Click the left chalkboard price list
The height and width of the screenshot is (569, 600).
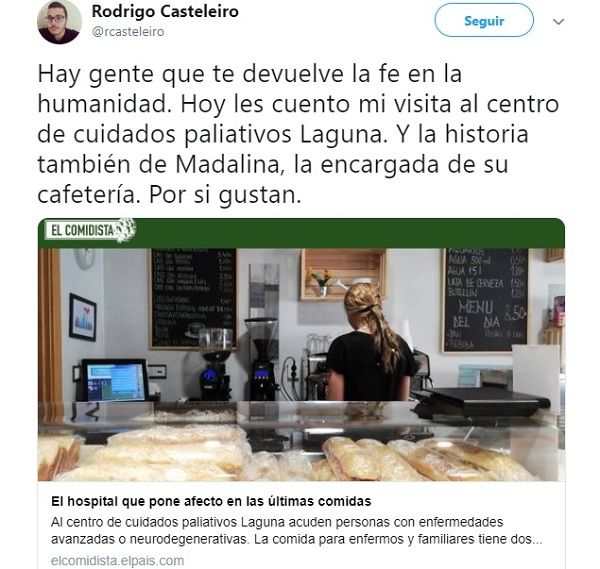[193, 298]
